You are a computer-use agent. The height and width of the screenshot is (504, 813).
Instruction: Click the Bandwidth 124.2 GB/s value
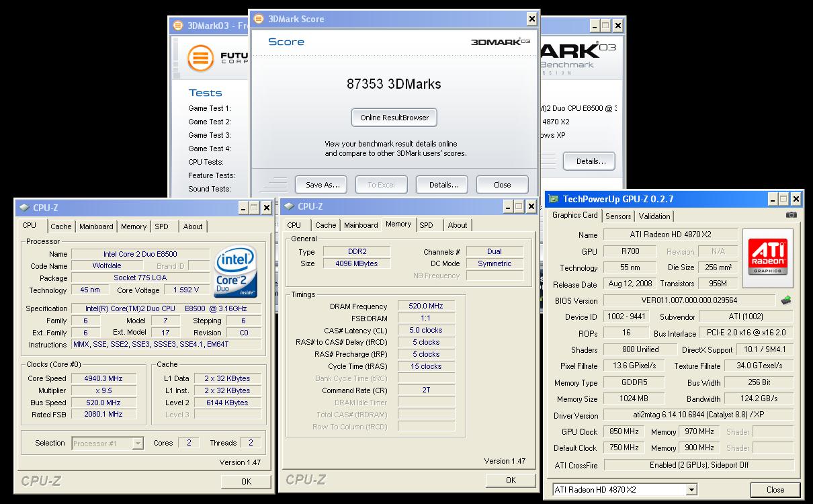pos(759,398)
